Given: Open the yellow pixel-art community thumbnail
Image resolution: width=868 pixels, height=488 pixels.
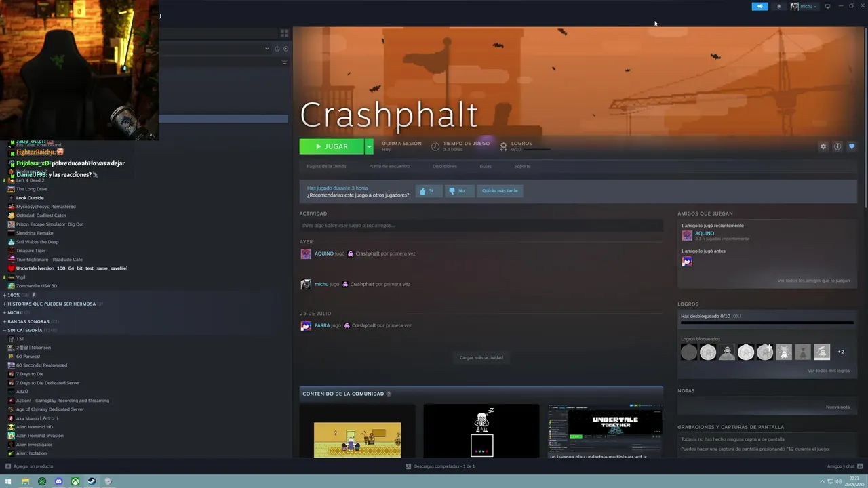Looking at the screenshot, I should pyautogui.click(x=357, y=431).
